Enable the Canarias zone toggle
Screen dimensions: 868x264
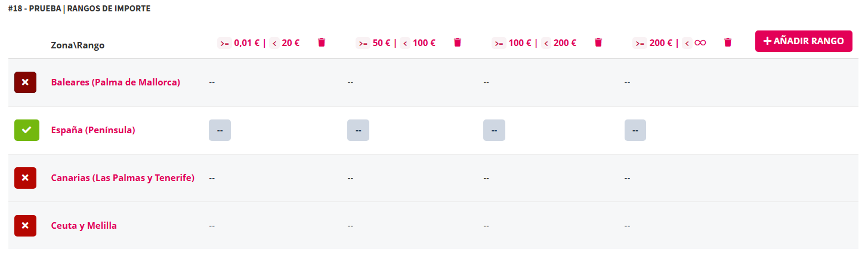(x=25, y=178)
